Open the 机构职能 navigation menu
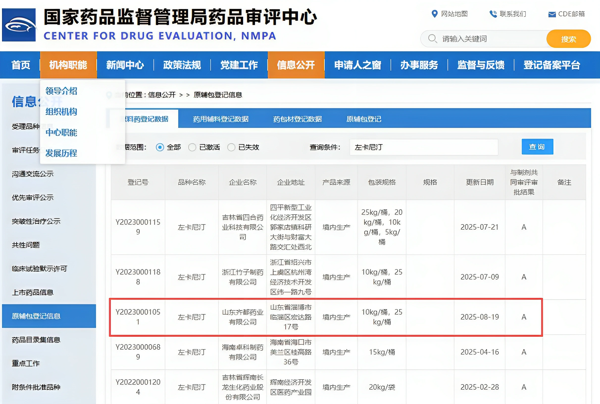The width and height of the screenshot is (600, 404). pyautogui.click(x=68, y=65)
